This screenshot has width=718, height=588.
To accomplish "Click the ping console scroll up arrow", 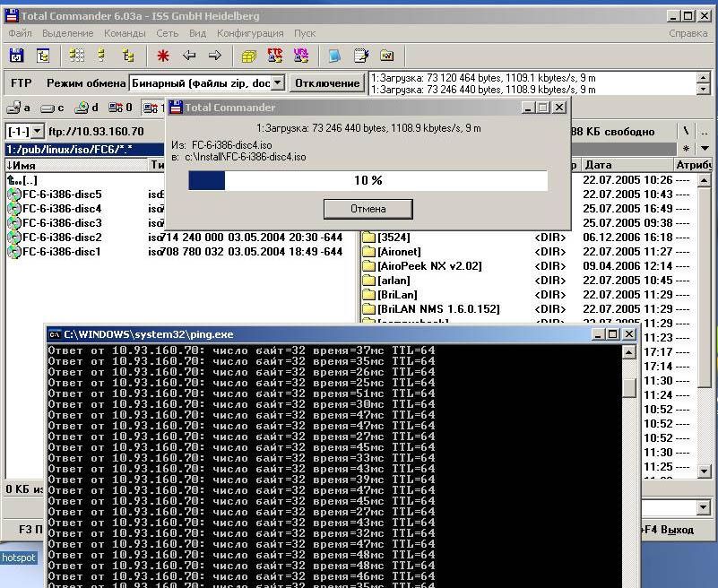I will point(629,352).
